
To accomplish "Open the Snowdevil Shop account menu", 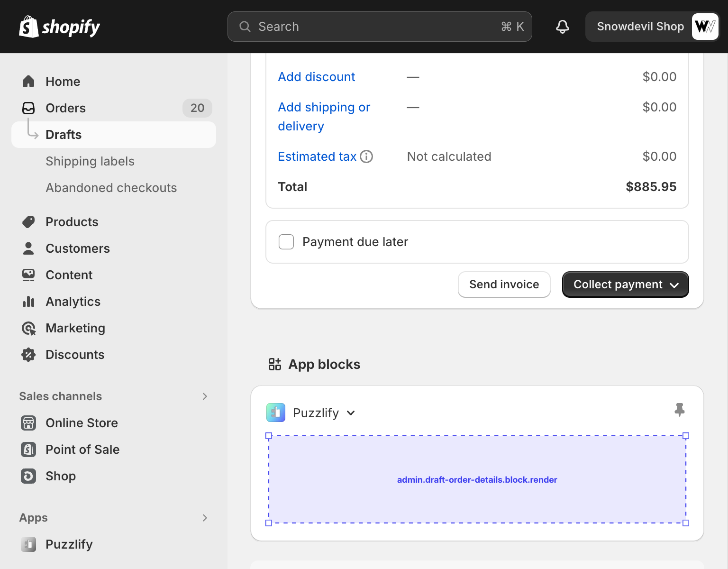I will (652, 27).
